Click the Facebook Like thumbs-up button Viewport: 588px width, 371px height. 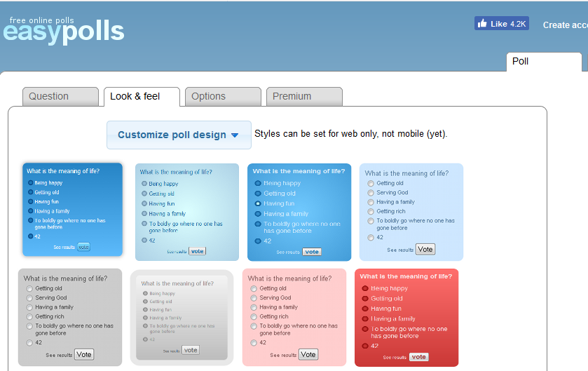(x=501, y=24)
